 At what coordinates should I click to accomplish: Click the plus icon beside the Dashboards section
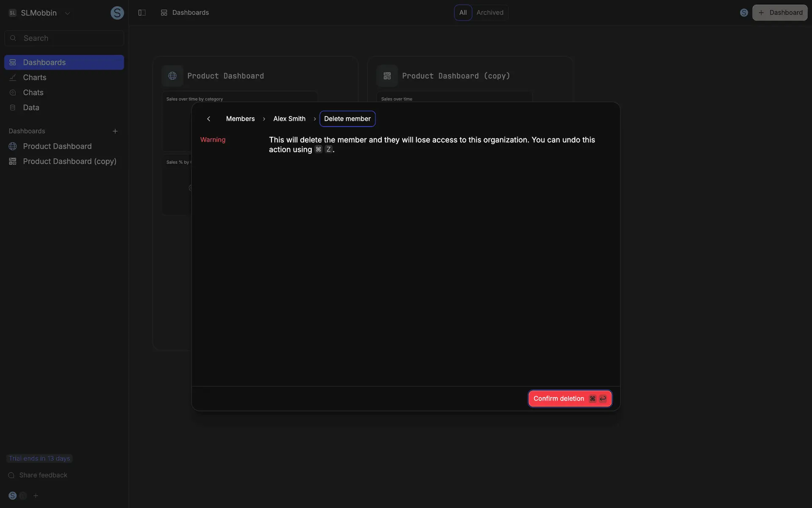click(x=115, y=131)
